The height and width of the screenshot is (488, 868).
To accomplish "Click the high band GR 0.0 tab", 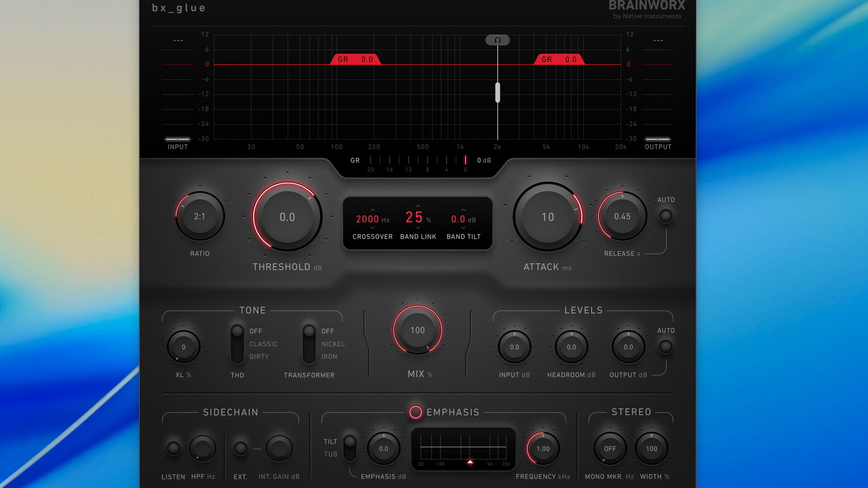I will pyautogui.click(x=559, y=59).
